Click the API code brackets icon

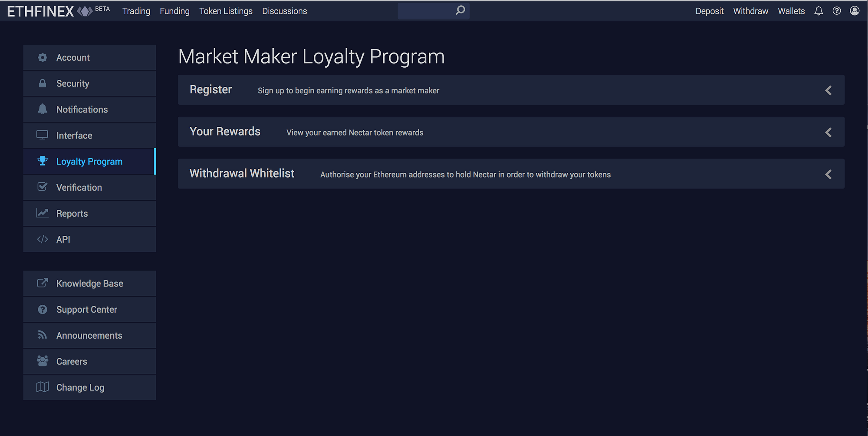pos(43,239)
